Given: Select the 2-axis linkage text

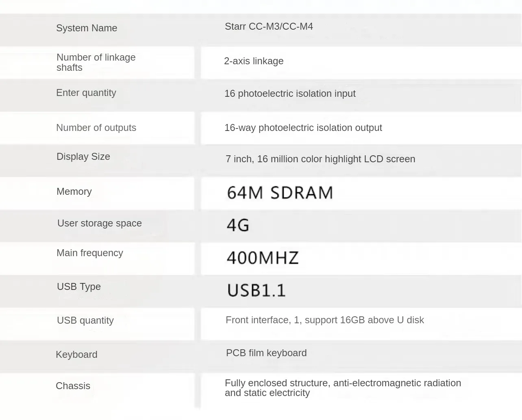Looking at the screenshot, I should pos(254,61).
